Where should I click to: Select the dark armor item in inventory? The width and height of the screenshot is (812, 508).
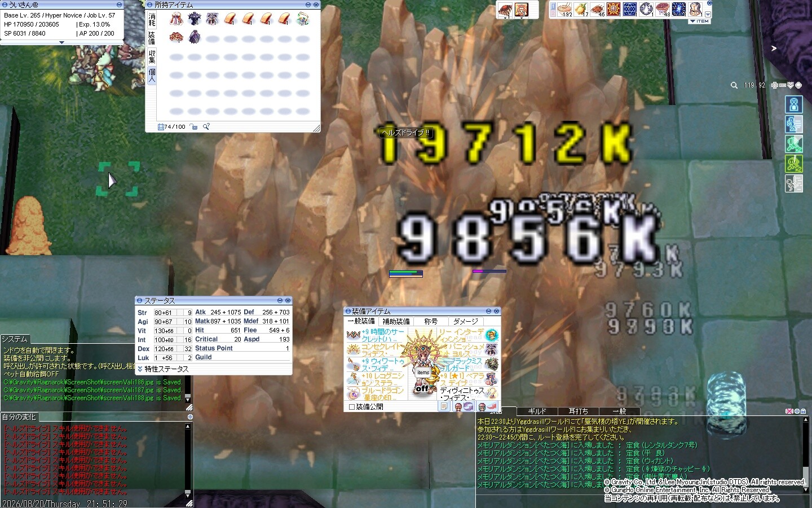(x=195, y=20)
